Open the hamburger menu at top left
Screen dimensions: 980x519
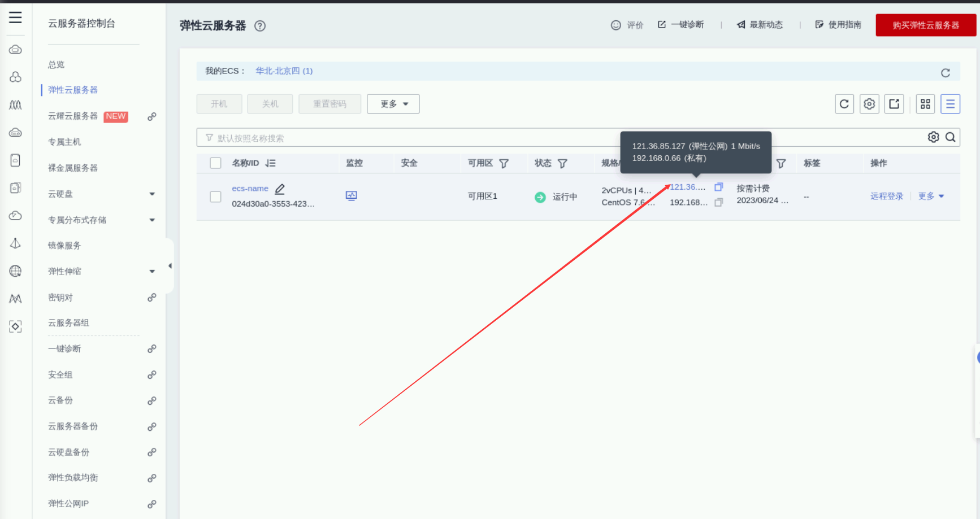coord(15,18)
